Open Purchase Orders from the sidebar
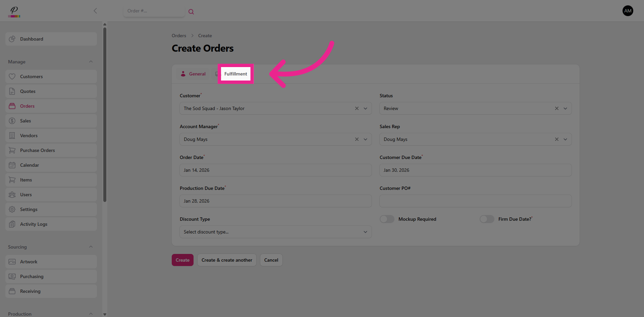 (x=38, y=150)
